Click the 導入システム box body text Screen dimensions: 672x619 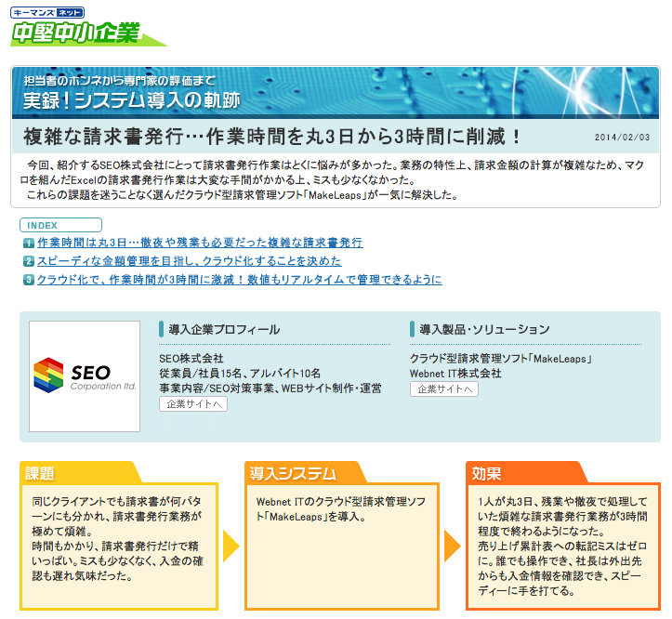(341, 508)
